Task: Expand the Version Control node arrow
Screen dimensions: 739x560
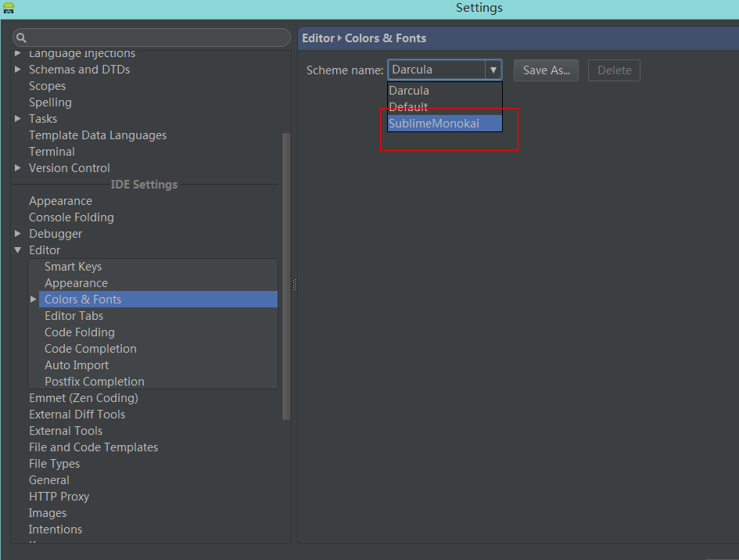Action: click(x=18, y=168)
